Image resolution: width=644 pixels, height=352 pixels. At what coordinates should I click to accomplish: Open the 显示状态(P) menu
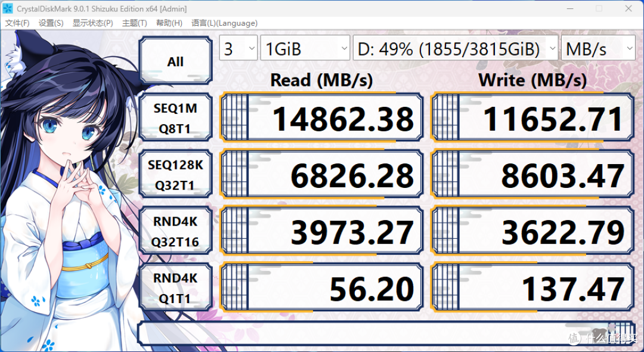93,23
